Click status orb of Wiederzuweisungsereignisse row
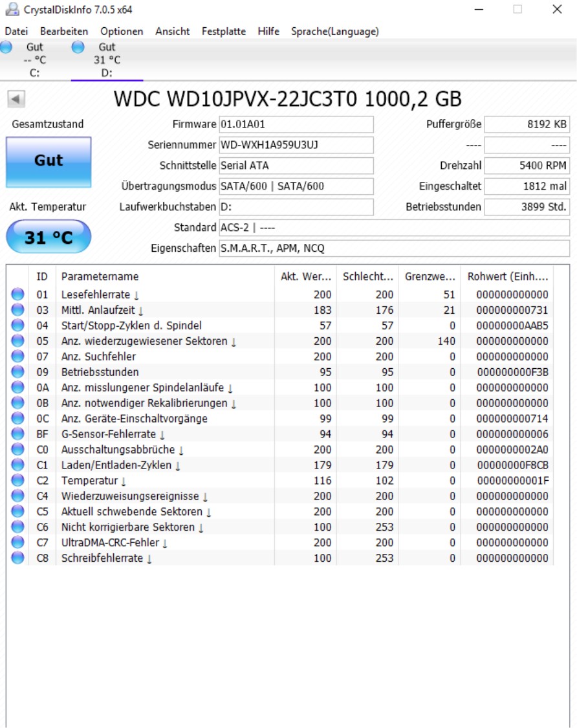Viewport: 577px width, 728px height. 17,496
